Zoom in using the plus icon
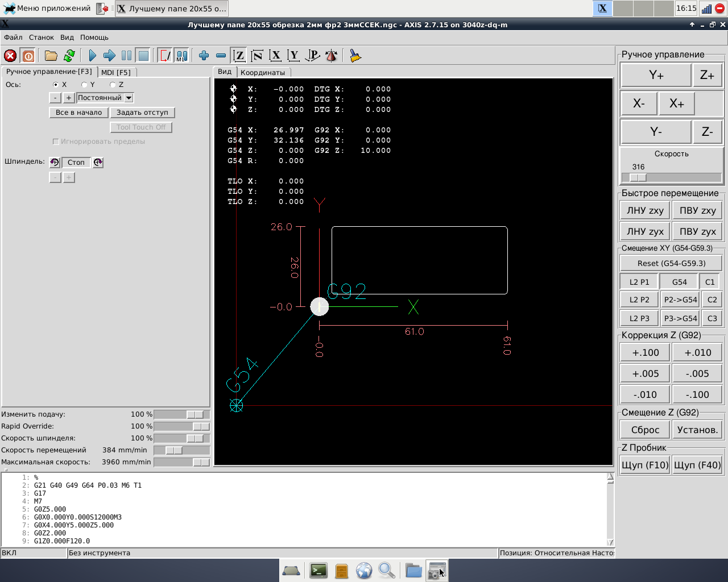Image resolution: width=728 pixels, height=582 pixels. (x=204, y=56)
